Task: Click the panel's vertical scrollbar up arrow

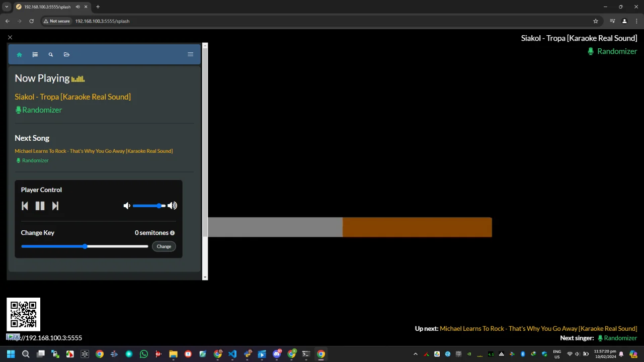Action: tap(205, 46)
